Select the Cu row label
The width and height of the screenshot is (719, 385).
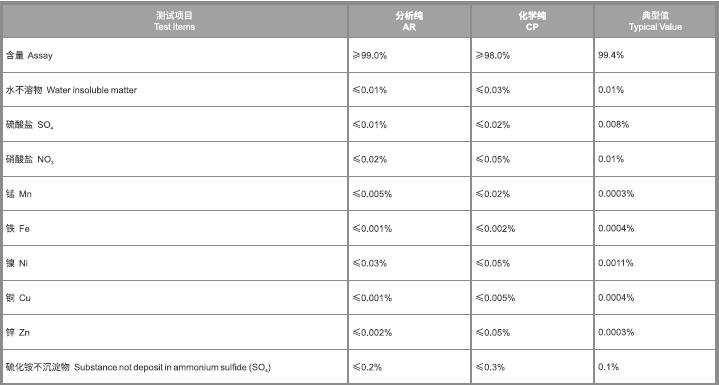tap(18, 298)
